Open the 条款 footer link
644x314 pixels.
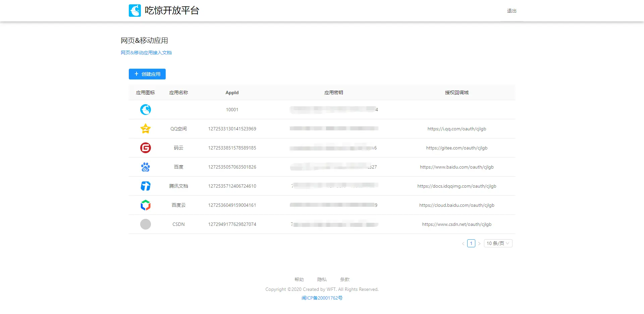point(345,279)
